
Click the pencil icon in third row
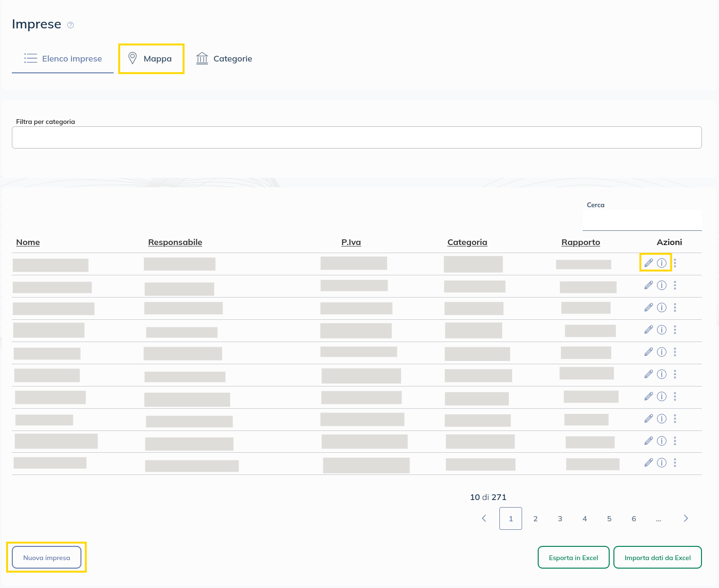coord(648,307)
